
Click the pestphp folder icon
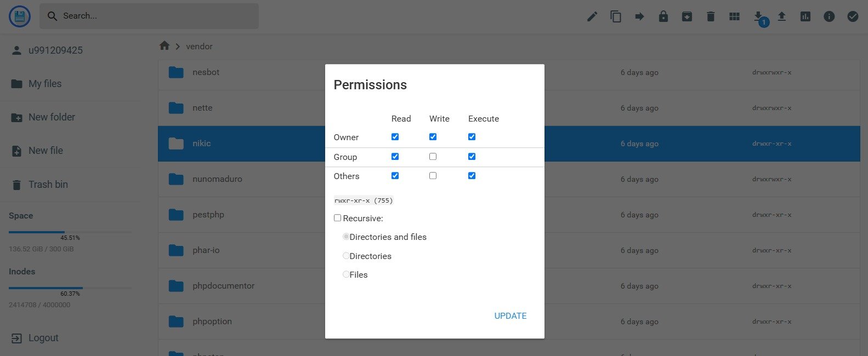[x=176, y=215]
